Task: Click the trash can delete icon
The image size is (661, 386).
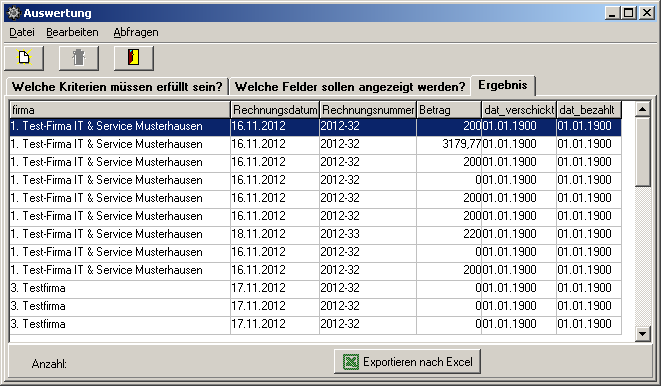Action: (79, 58)
